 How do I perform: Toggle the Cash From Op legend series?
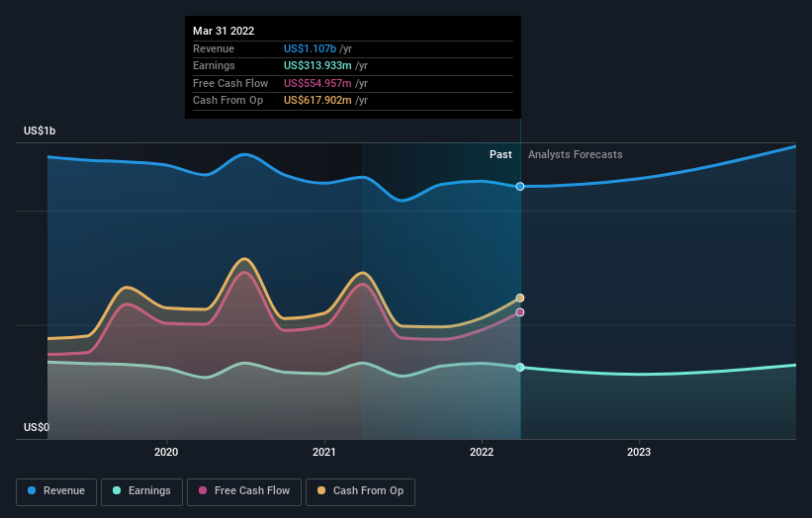tap(360, 491)
